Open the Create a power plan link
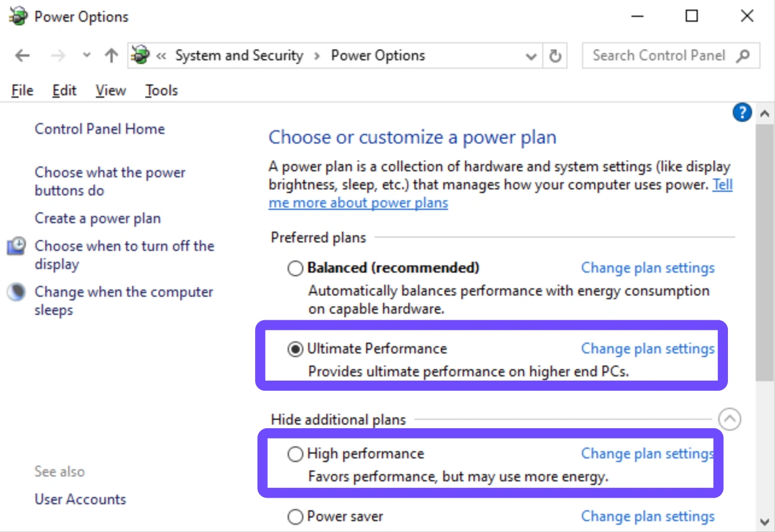The image size is (775, 532). 98,218
